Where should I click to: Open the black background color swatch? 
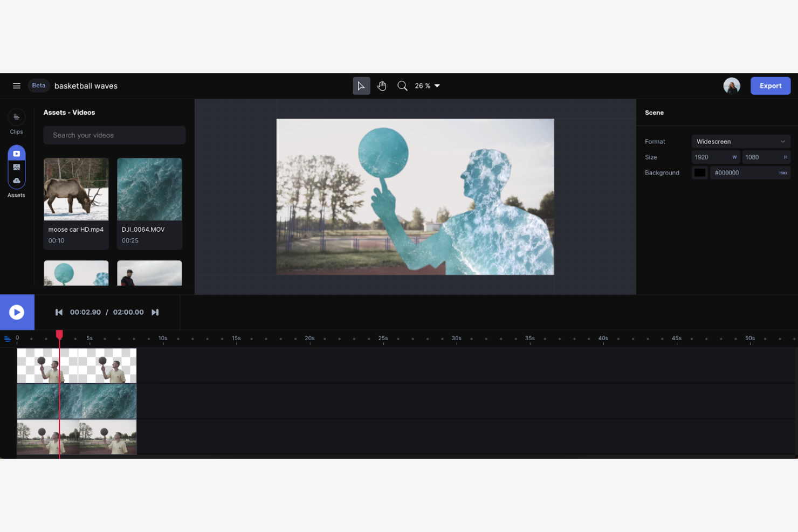[x=699, y=172]
